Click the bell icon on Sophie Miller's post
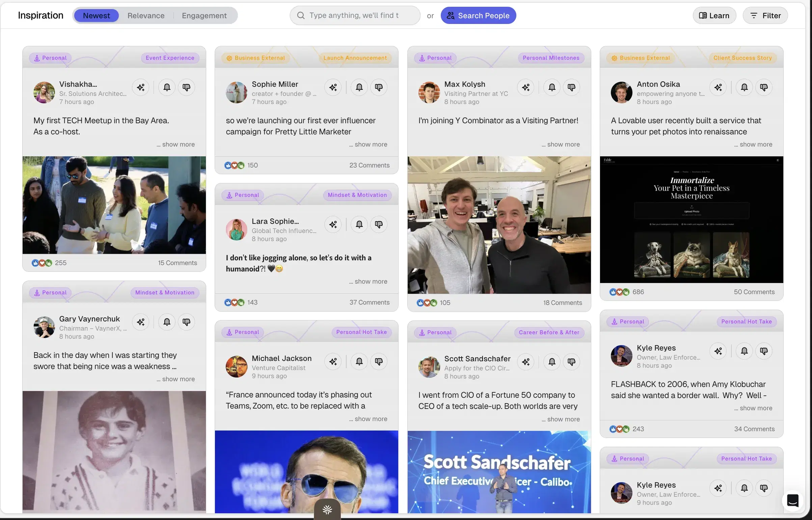 (x=359, y=87)
